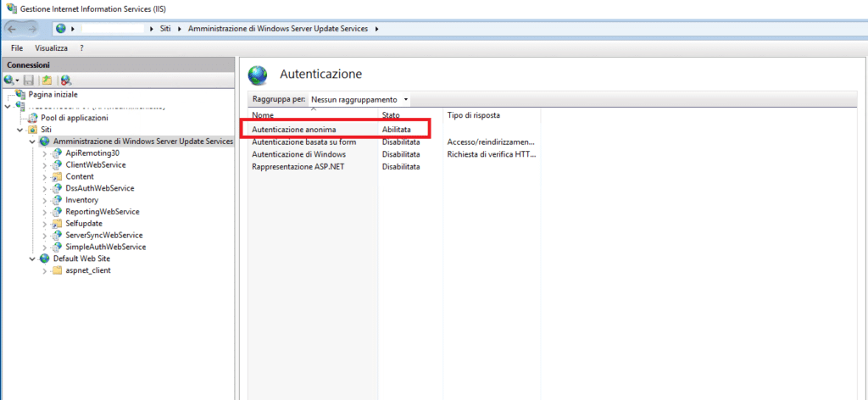Click the Abilitata status cell
The height and width of the screenshot is (400, 868).
click(x=397, y=130)
